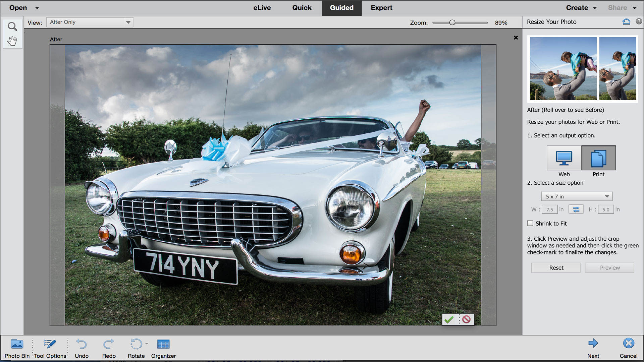Drag the Zoom slider control
Viewport: 644px width, 362px height.
451,22
